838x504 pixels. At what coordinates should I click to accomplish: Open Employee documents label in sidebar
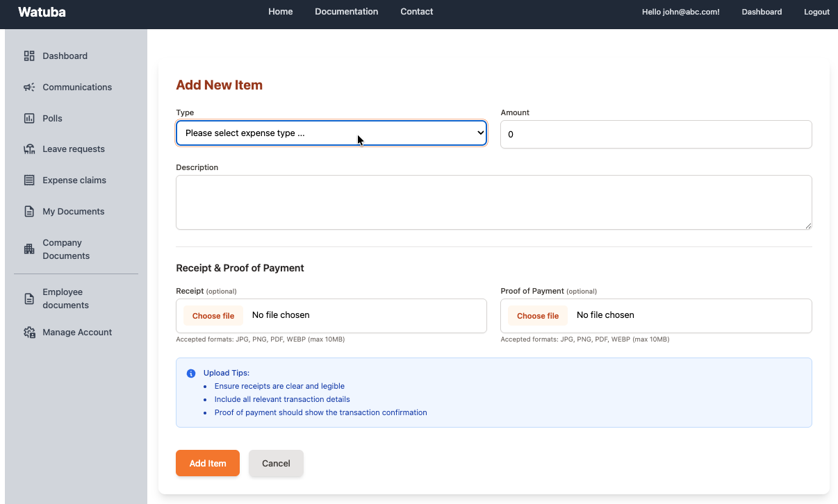pos(65,299)
